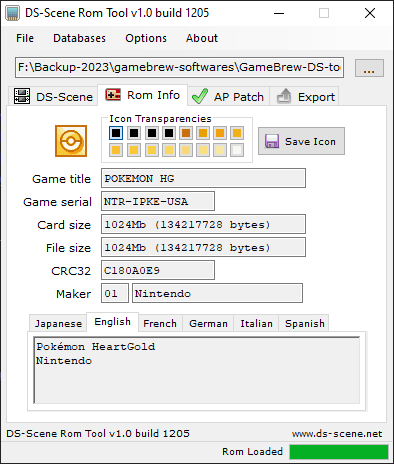Image resolution: width=394 pixels, height=464 pixels.
Task: Select the first black transparency swatch (highlighted)
Action: (116, 133)
